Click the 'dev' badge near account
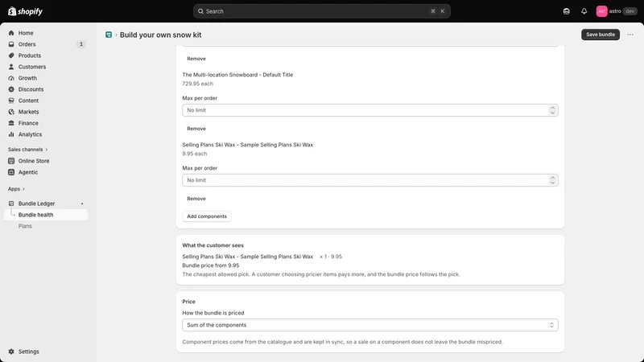644x362 pixels. [630, 11]
